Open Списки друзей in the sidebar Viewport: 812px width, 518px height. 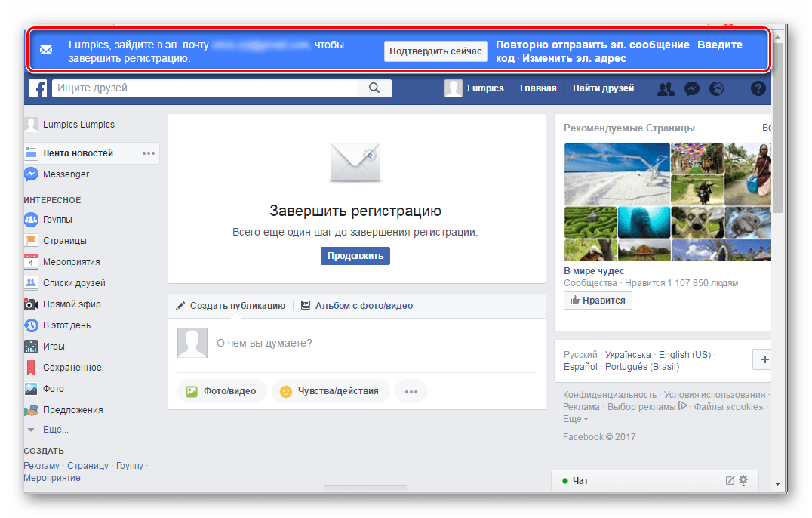(x=65, y=283)
